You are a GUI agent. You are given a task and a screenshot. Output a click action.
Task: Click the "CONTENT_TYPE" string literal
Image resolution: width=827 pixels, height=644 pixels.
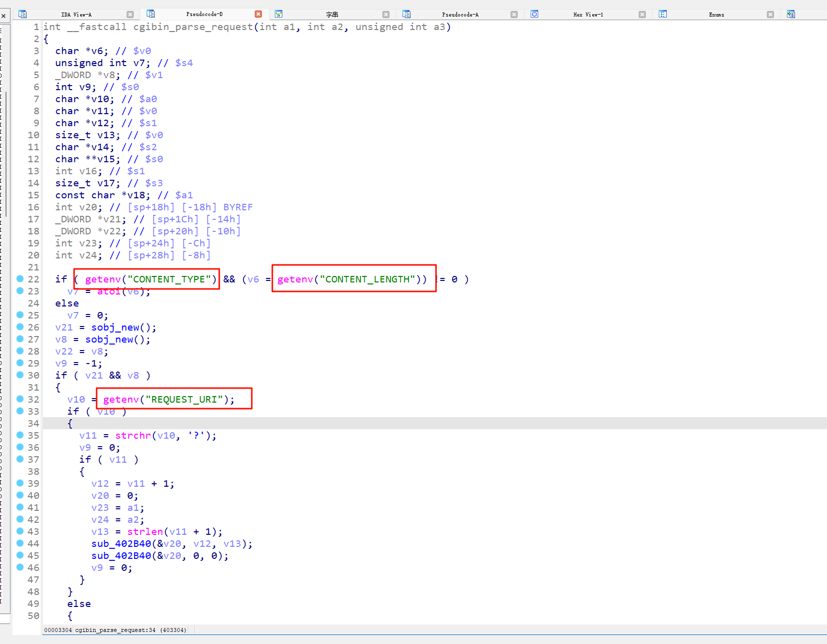169,279
